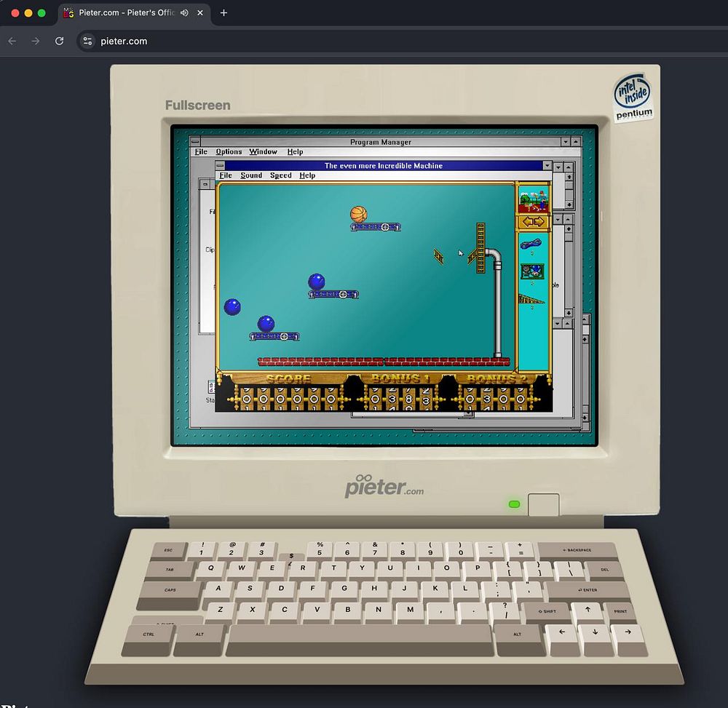This screenshot has width=728, height=708.
Task: Reload the page
Action: pos(59,41)
